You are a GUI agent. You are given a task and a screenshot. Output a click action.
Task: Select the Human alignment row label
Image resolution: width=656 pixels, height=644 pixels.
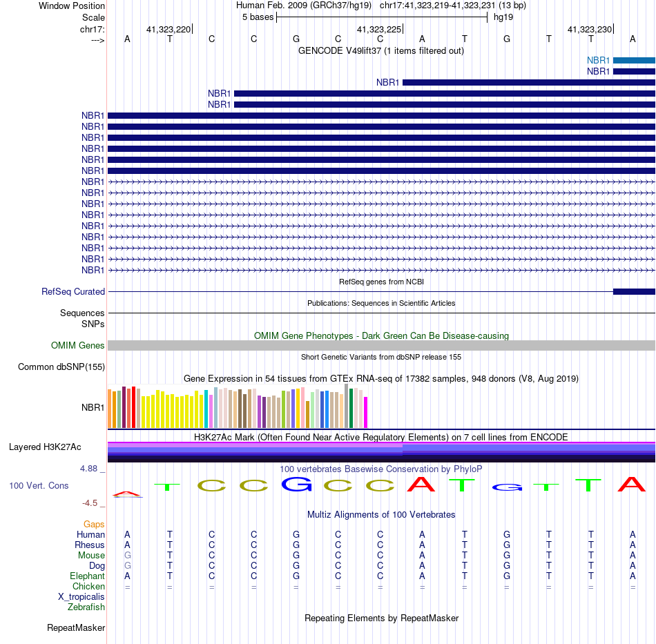click(x=90, y=534)
